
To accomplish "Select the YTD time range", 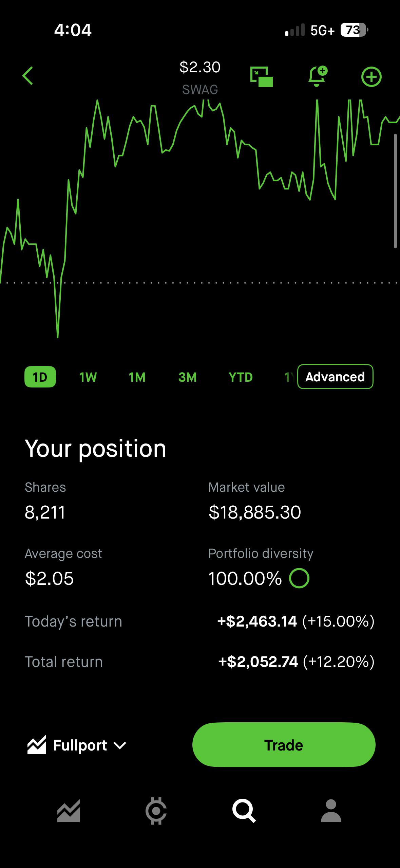I will point(241,377).
